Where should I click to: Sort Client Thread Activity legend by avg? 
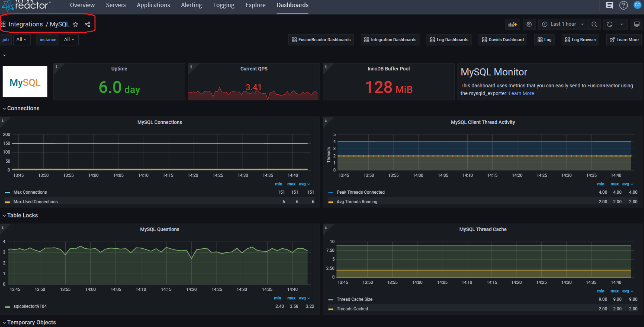(x=628, y=184)
